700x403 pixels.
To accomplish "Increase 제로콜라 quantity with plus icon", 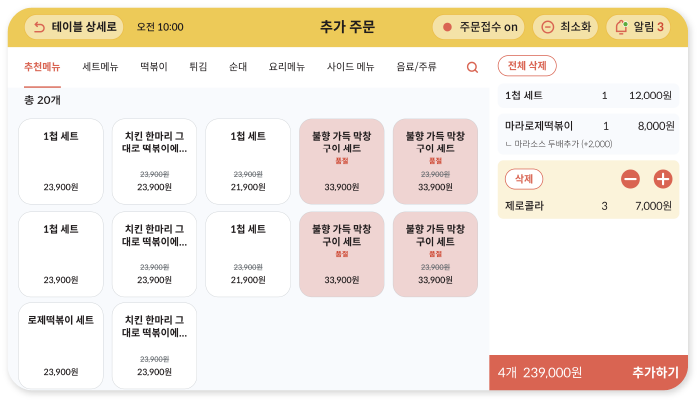I will click(x=662, y=179).
